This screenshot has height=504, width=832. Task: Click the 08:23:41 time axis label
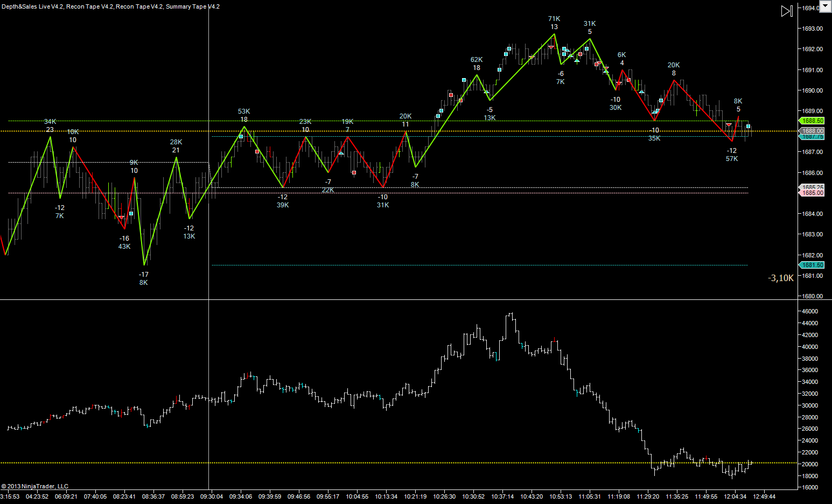point(124,496)
